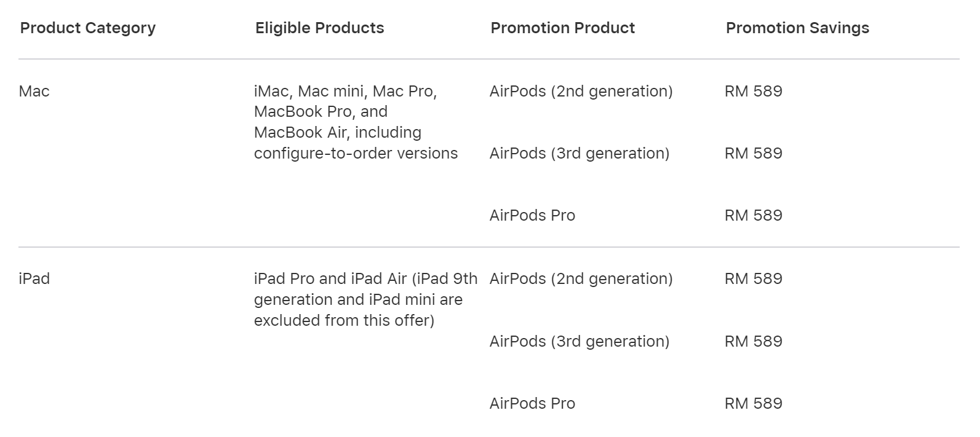Click the iPad Pro and iPad Air eligibility text
Screen dimensions: 980x437
[365, 300]
